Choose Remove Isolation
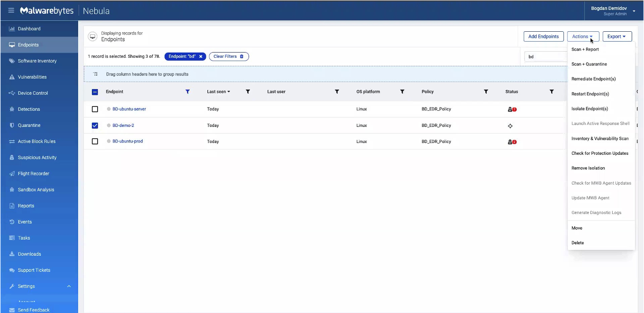 [588, 168]
